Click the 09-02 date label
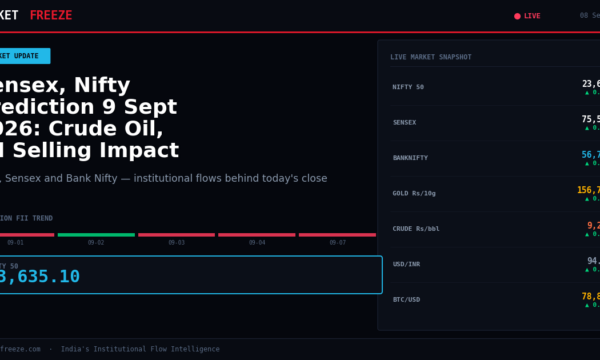This screenshot has height=360, width=600. pos(96,243)
